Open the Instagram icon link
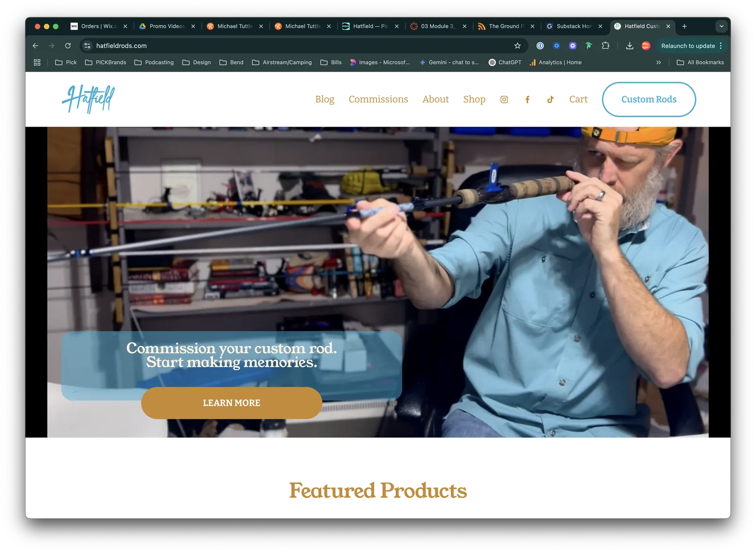756x552 pixels. (504, 100)
